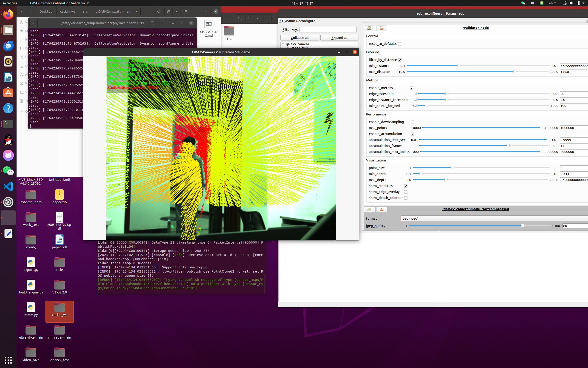
Task: Toggle show_statistics checkbox
Action: pos(406,186)
